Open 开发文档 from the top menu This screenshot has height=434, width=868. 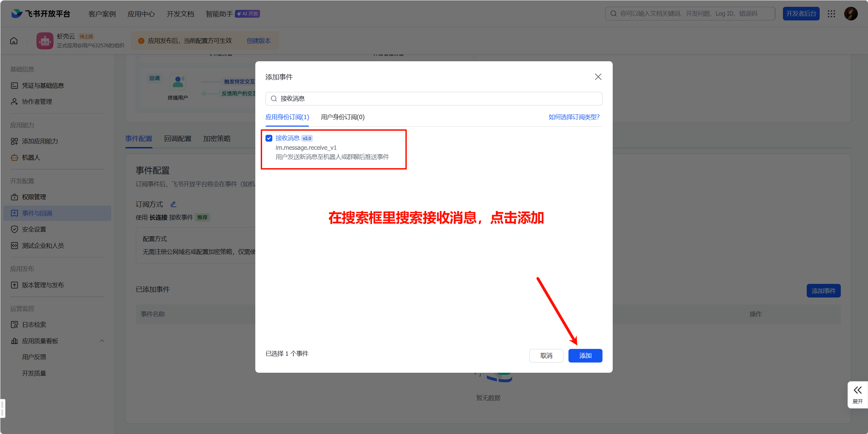[x=180, y=14]
